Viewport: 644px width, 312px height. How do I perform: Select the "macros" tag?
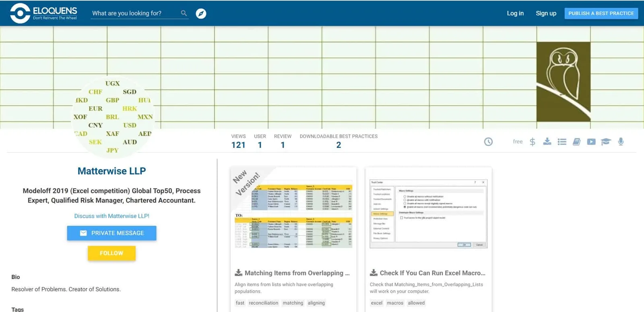pos(395,303)
